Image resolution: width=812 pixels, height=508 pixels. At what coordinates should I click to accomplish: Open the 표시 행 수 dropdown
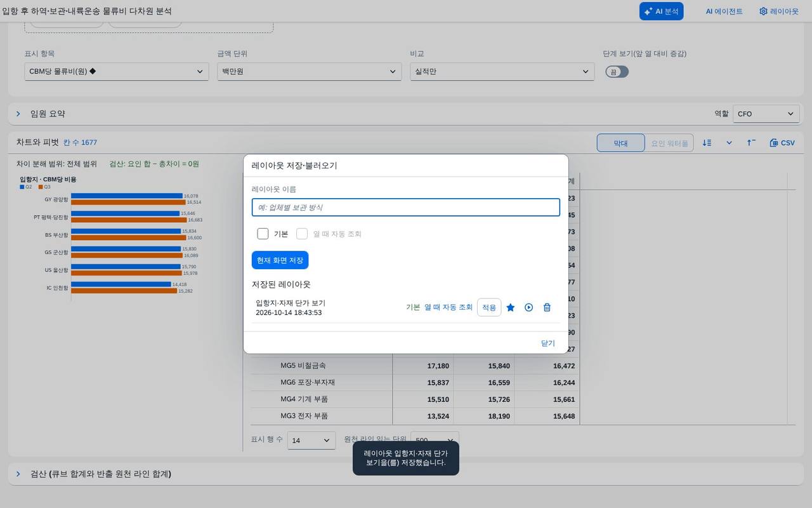(311, 440)
